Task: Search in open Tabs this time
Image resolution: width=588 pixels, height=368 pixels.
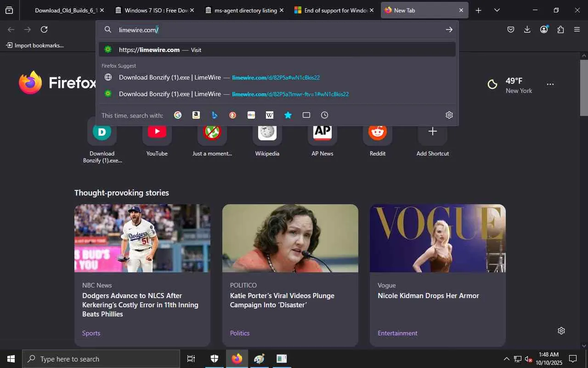Action: click(x=306, y=115)
